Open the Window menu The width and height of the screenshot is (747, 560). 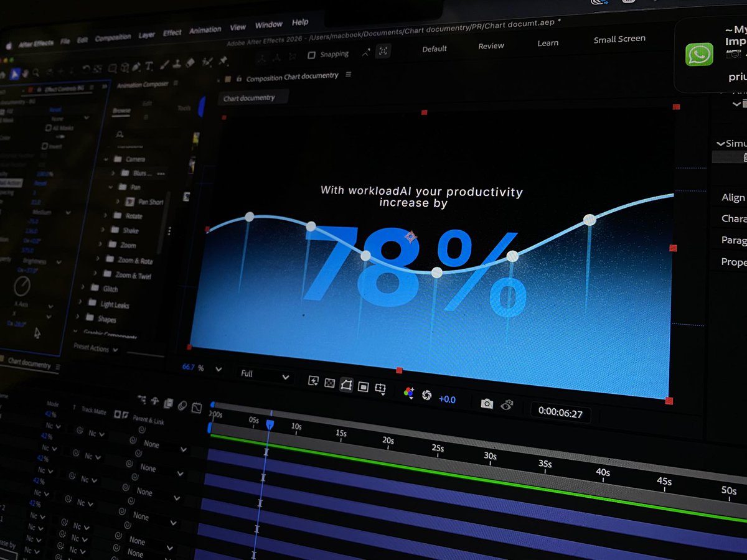point(269,25)
